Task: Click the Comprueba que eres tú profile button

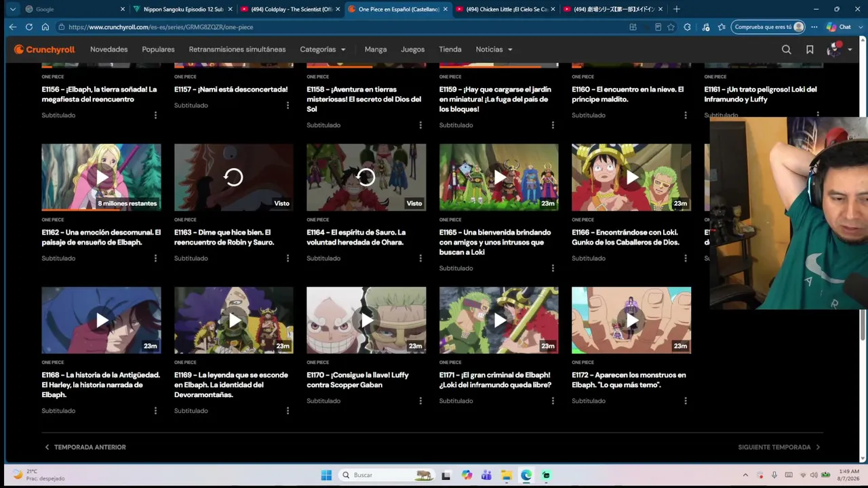Action: (769, 27)
